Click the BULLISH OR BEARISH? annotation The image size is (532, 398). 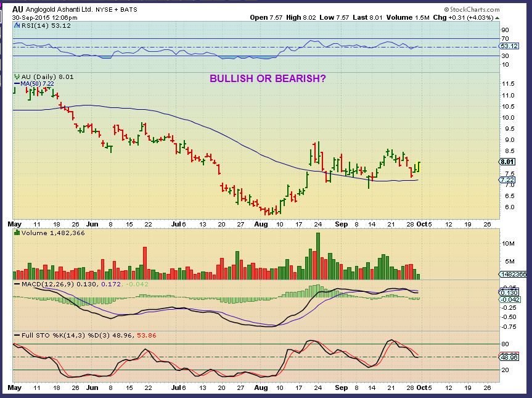tap(268, 78)
